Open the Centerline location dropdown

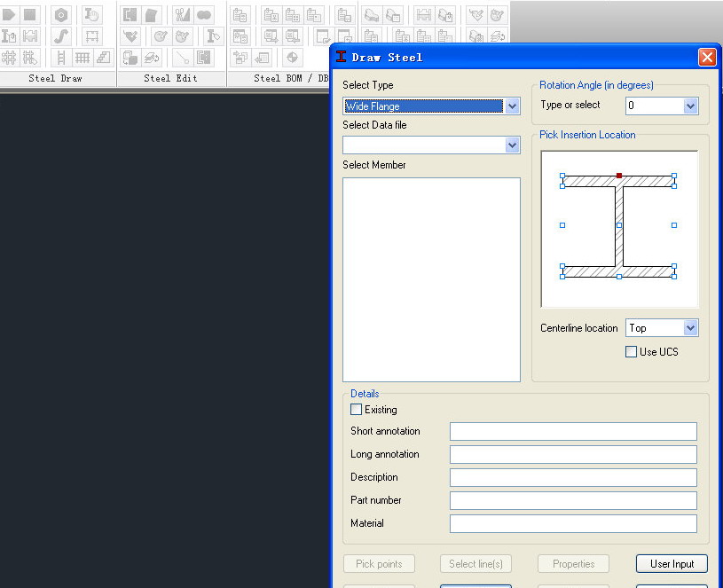pos(690,328)
